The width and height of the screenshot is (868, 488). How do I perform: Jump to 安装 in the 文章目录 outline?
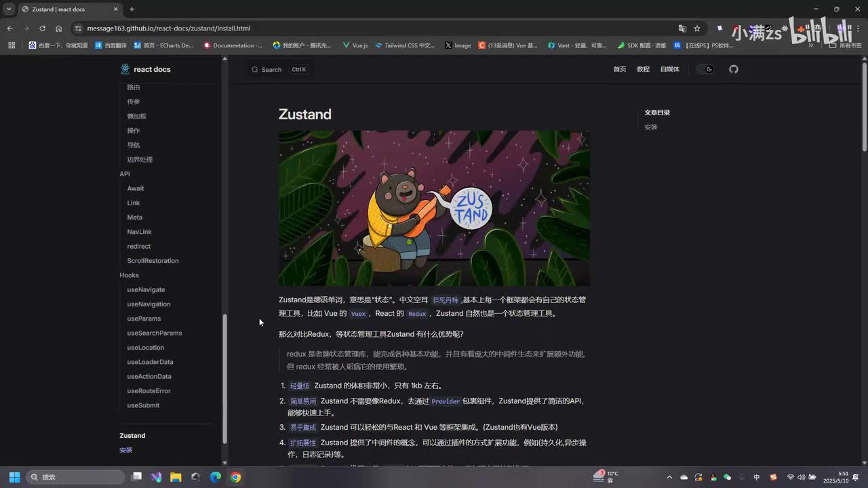tap(651, 127)
